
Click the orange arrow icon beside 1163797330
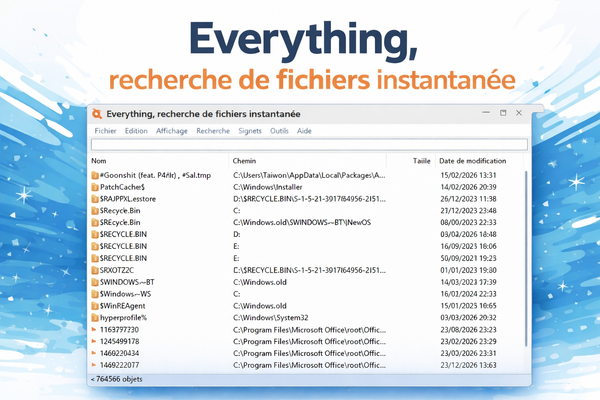click(94, 329)
